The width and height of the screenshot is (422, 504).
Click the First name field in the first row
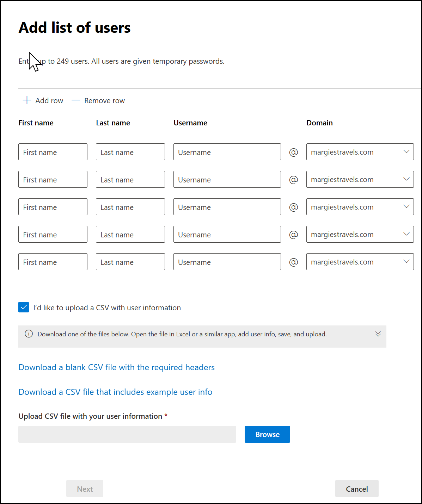53,152
